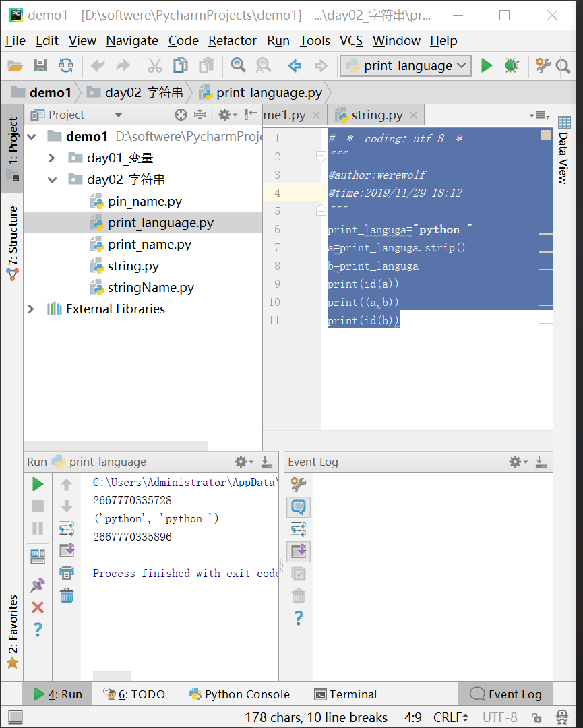Toggle soft-wraps in the Event Log panel
The width and height of the screenshot is (583, 728).
click(299, 529)
